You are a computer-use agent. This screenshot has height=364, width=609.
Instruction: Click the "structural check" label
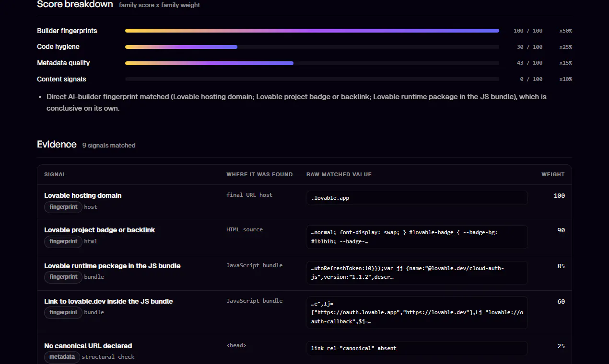108,357
